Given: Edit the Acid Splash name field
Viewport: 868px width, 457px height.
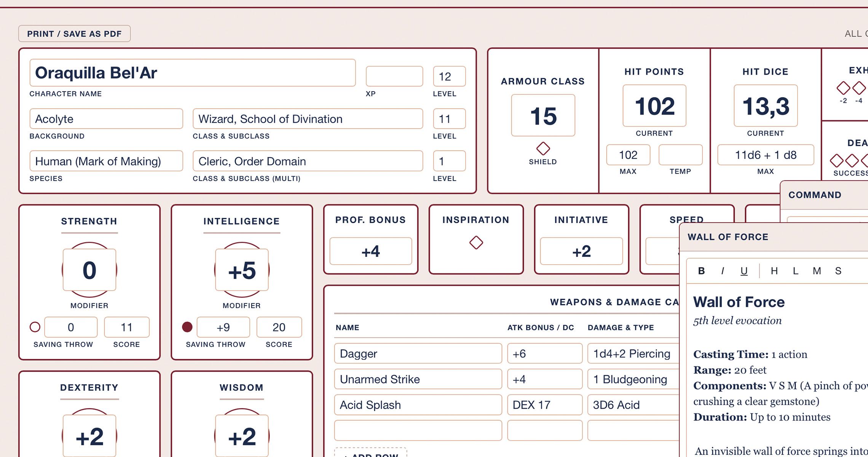Looking at the screenshot, I should click(418, 404).
